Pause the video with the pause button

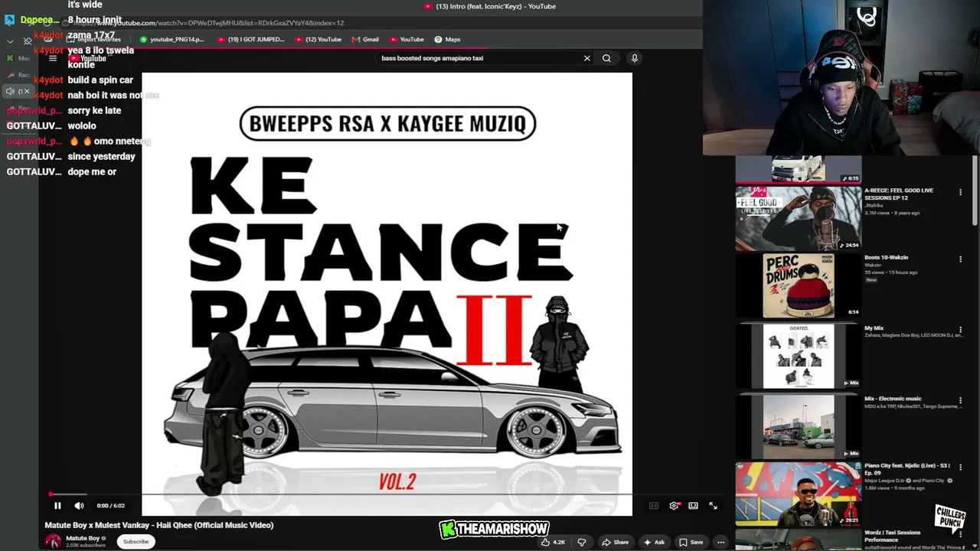pyautogui.click(x=57, y=506)
